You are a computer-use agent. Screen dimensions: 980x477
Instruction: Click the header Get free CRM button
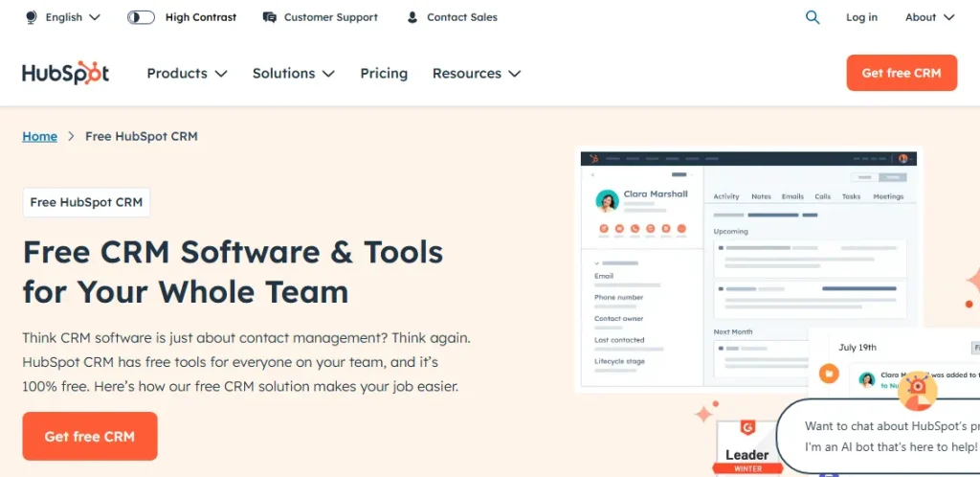click(902, 73)
